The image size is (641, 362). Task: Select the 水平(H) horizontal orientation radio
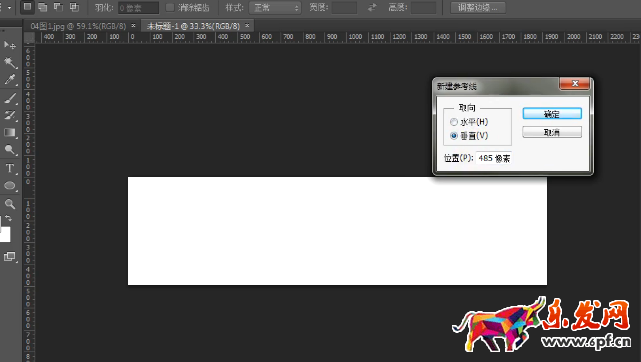pos(453,122)
